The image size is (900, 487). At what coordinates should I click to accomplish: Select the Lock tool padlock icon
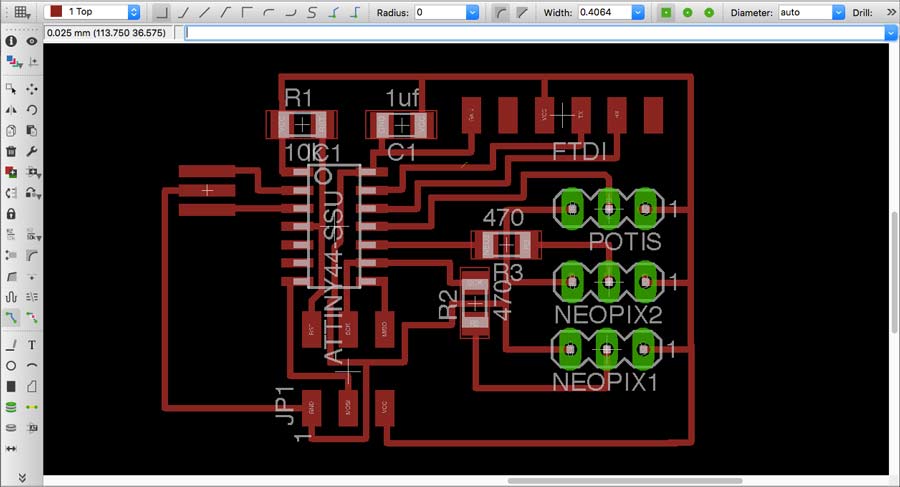click(x=11, y=214)
